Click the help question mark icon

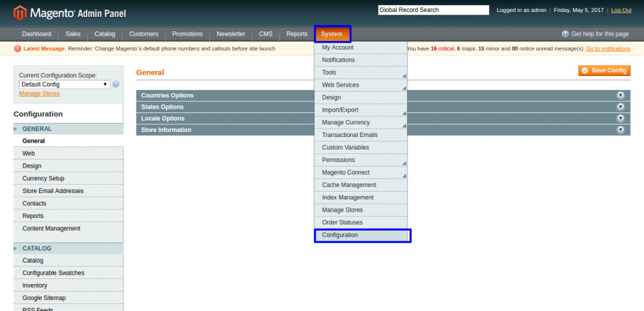pos(565,34)
